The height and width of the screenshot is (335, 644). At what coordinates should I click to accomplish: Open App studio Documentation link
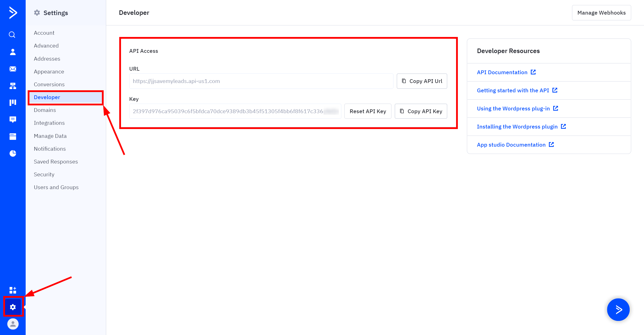(511, 145)
